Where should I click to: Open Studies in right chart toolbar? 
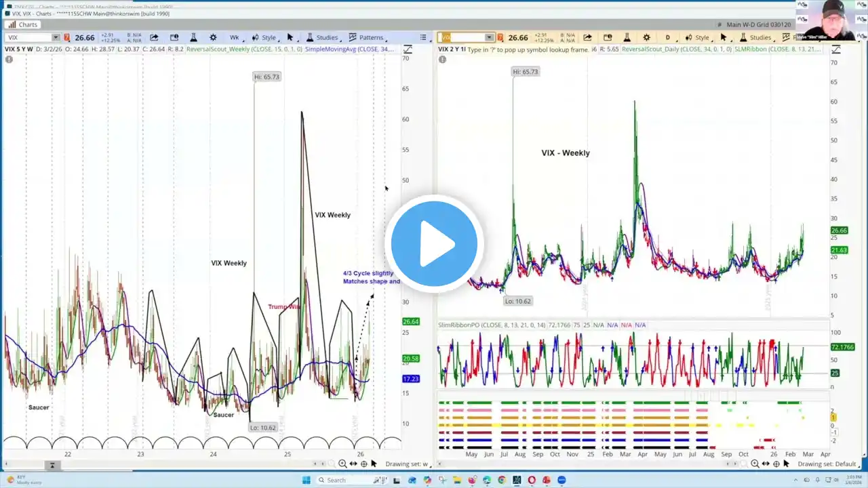click(755, 38)
